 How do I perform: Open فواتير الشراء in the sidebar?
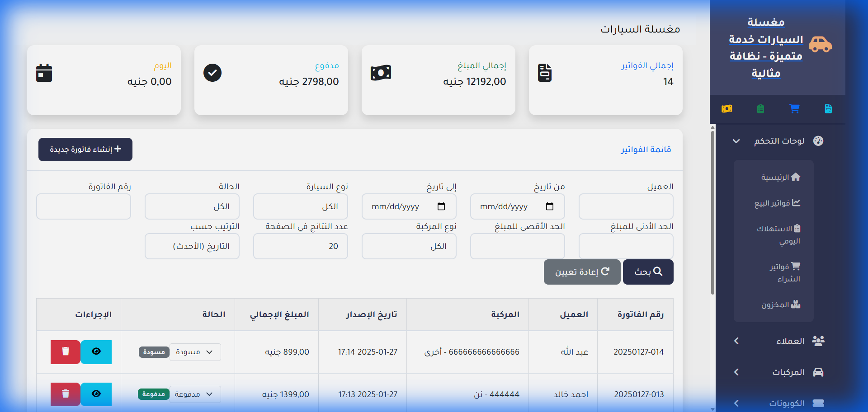tap(785, 273)
